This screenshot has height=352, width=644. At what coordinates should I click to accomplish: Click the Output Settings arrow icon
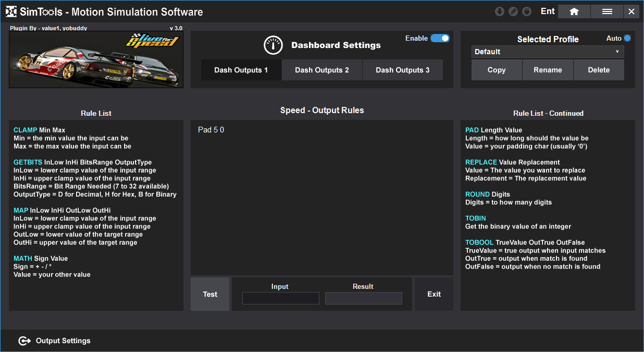[24, 341]
